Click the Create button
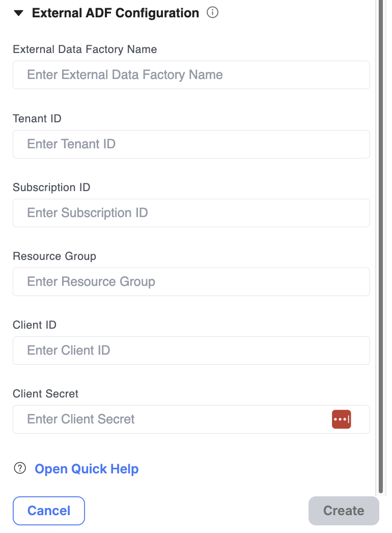392x533 pixels. click(x=344, y=511)
